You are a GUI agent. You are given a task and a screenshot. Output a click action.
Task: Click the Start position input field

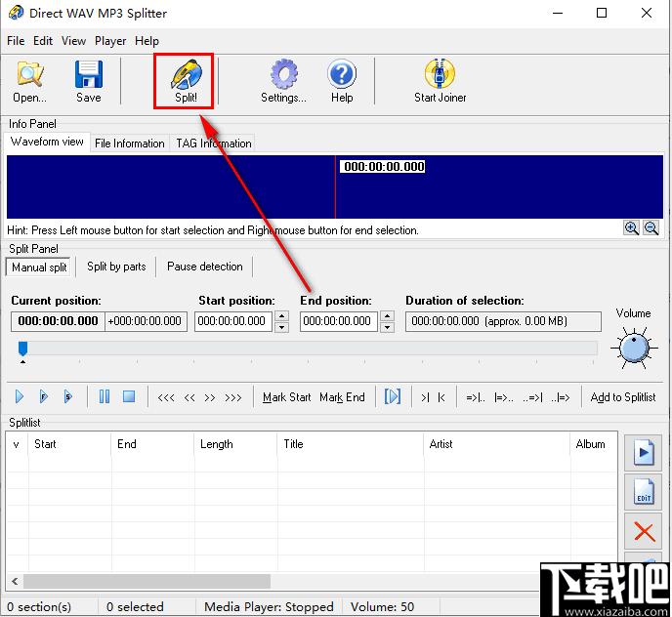(233, 321)
